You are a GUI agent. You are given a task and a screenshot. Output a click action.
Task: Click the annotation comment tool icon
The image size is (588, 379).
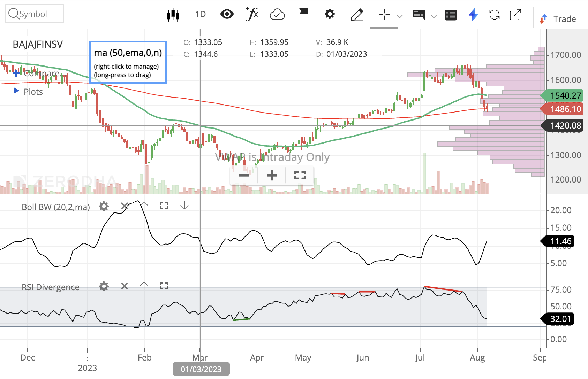tap(419, 15)
